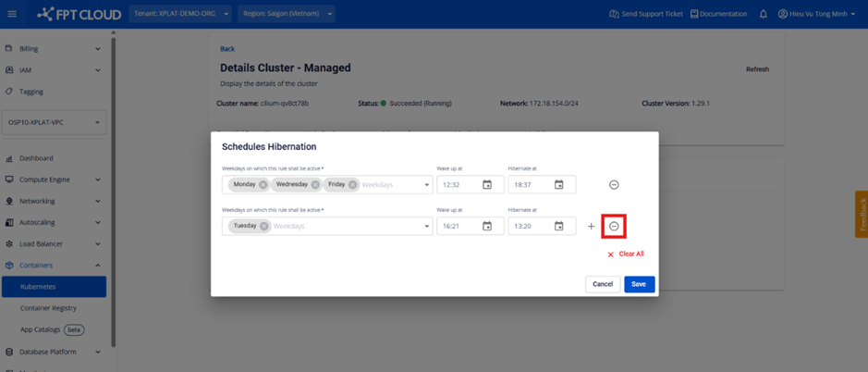Viewport: 868px width, 372px height.
Task: Click Clear All schedules link
Action: coord(630,254)
